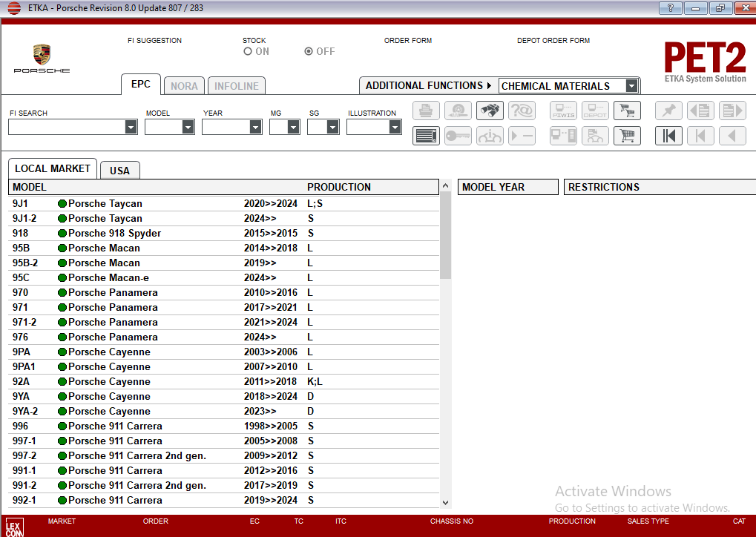Viewport: 756px width, 537px height.
Task: Click the document over car icon
Action: coord(595,136)
